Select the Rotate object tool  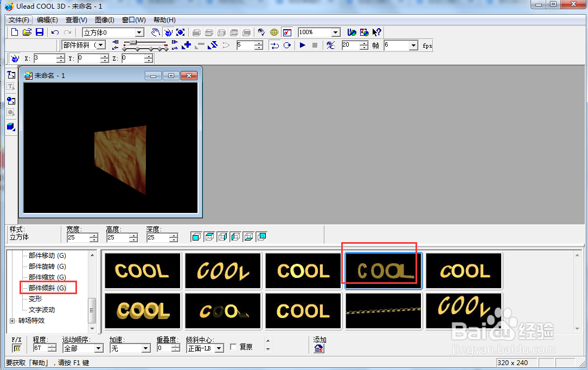[x=168, y=32]
